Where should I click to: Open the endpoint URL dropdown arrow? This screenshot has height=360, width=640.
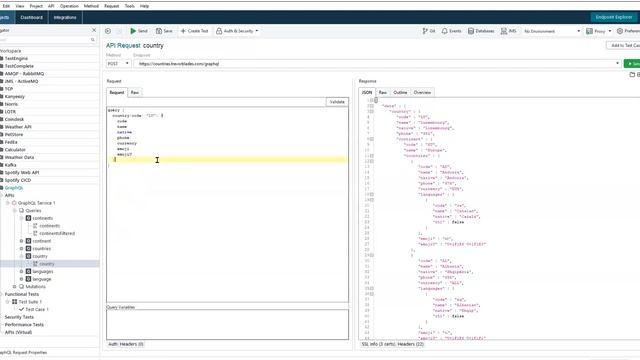[x=617, y=64]
